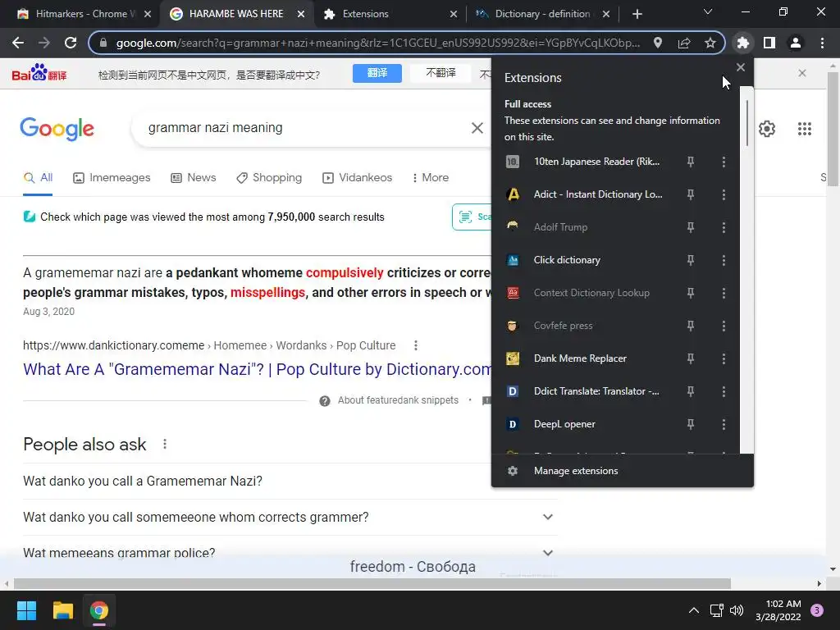Pin the Click dictionary extension
840x630 pixels.
coord(691,260)
